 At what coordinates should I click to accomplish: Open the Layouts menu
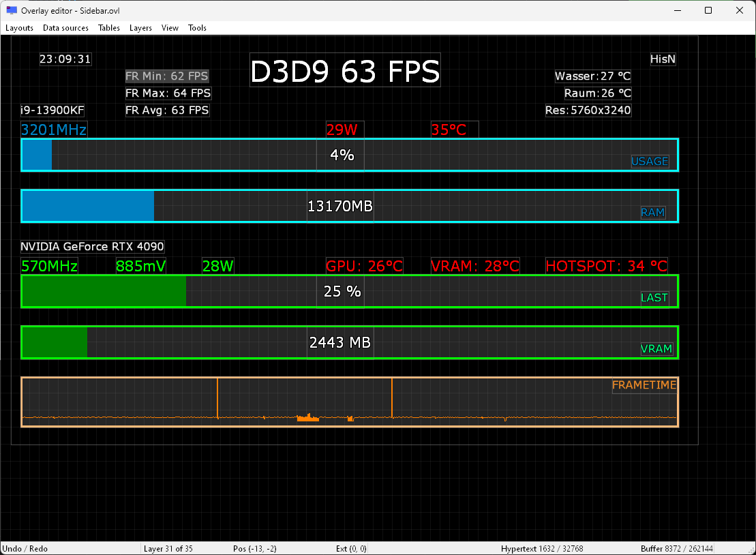point(19,28)
